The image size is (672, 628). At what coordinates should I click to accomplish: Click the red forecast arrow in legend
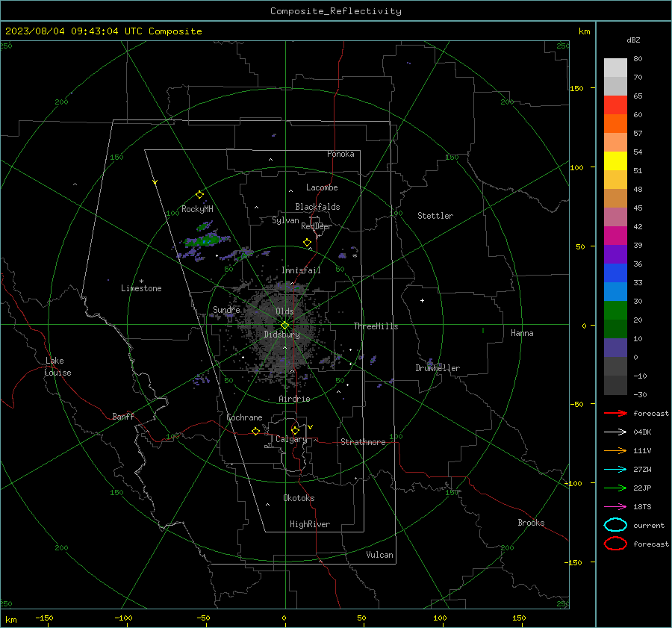coord(615,413)
